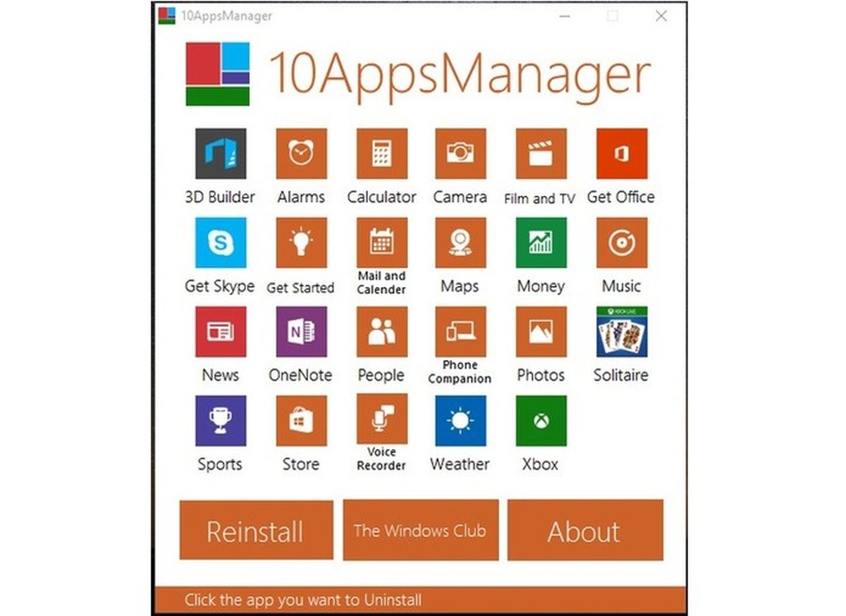Select the green Money chart icon
The width and height of the screenshot is (846, 616).
541,242
